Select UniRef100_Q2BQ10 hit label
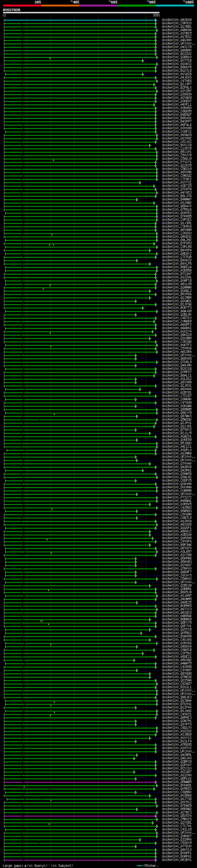This screenshot has height=868, width=197. tap(177, 57)
